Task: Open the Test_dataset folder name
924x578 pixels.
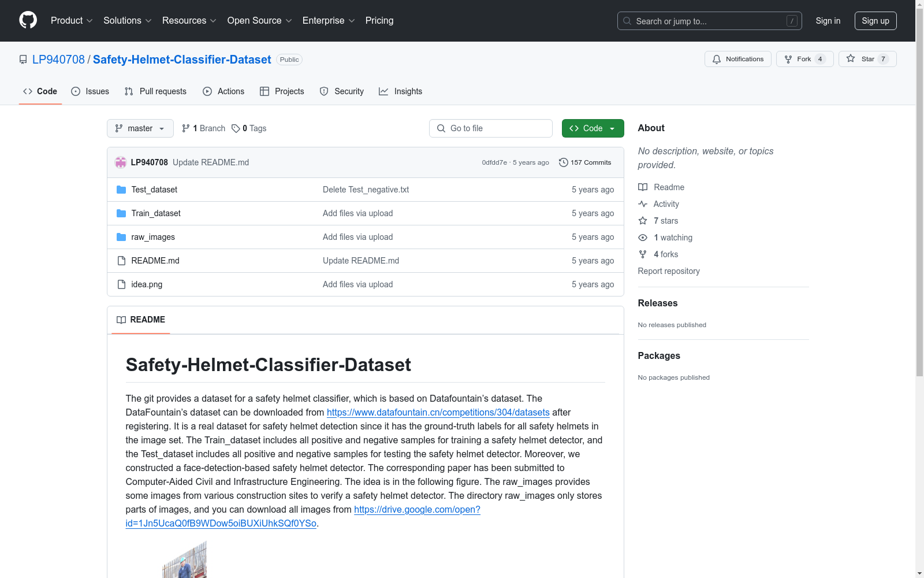Action: 154,190
